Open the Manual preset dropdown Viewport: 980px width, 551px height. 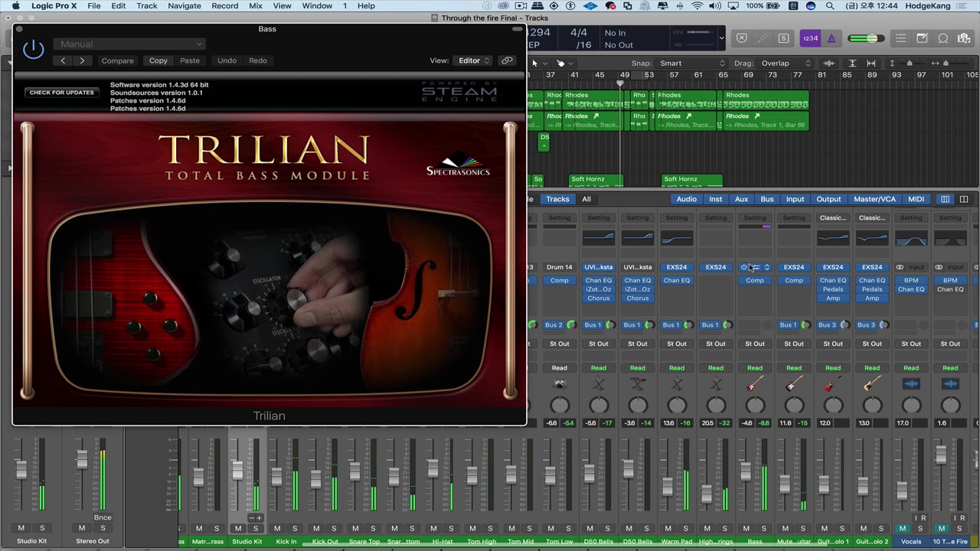point(129,44)
